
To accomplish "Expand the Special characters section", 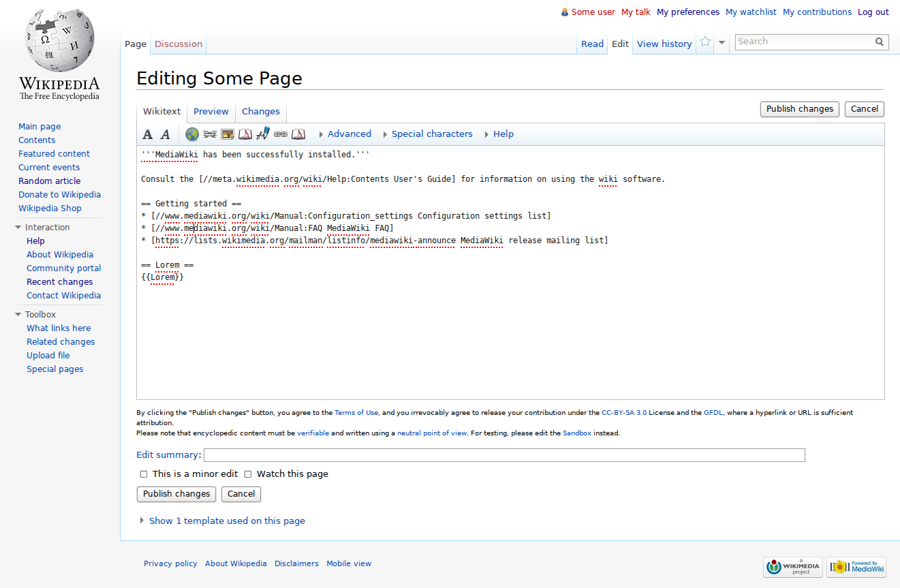I will click(427, 134).
